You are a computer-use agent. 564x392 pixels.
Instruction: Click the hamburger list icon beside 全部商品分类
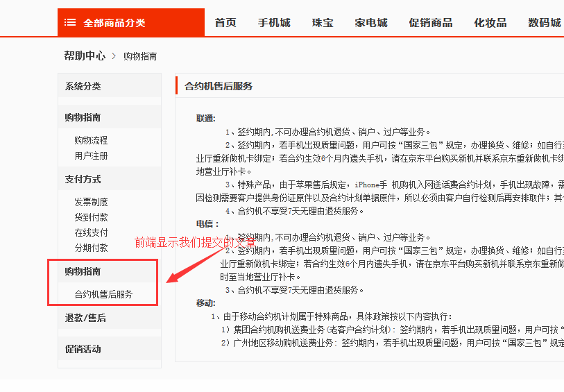[x=70, y=23]
